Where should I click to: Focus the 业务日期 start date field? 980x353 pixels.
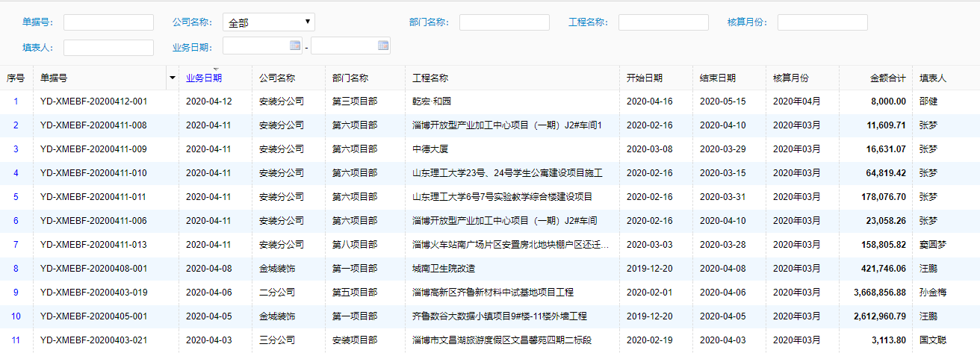click(x=262, y=46)
